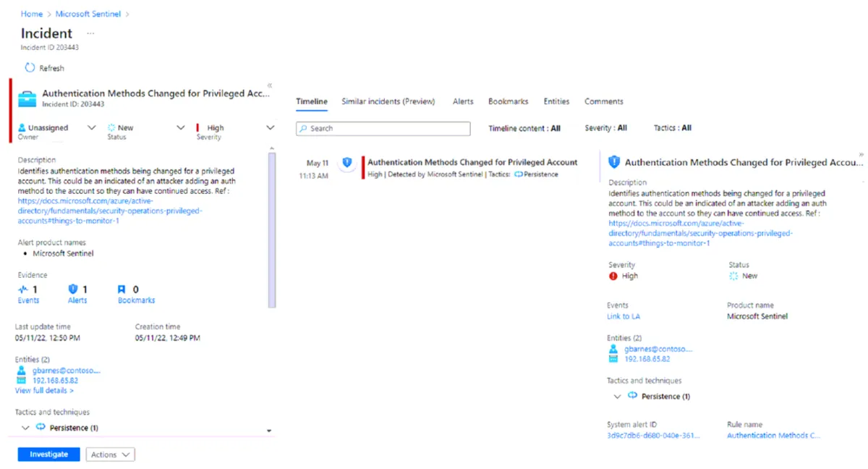Open the Bookmarks tab
Viewport: 868px width, 469px height.
tap(508, 101)
